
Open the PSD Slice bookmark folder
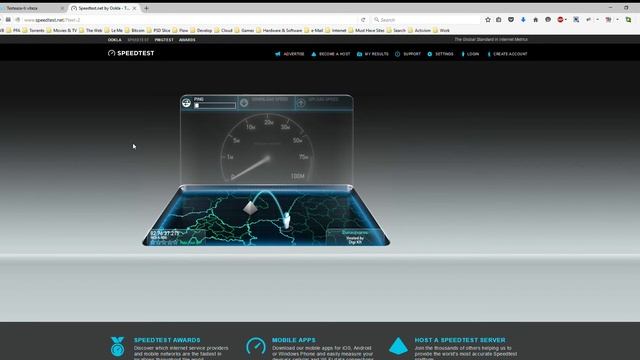158,30
